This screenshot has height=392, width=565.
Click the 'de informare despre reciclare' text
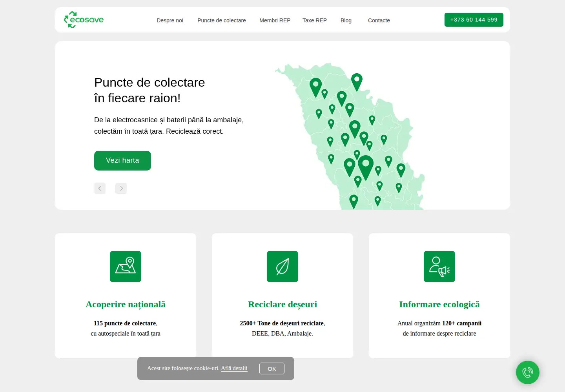(x=439, y=334)
